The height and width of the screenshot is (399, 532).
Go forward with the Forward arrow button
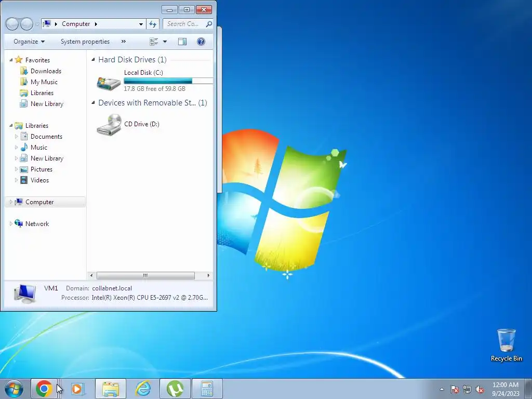[x=27, y=24]
